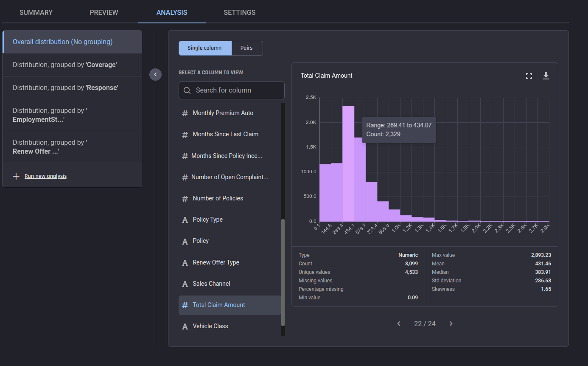Click the Mean value 431.46
This screenshot has width=588, height=366.
click(x=543, y=264)
